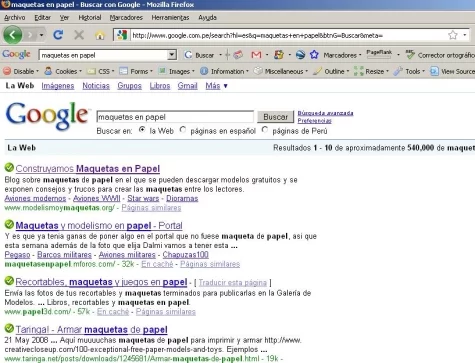
Task: Open 'Recortables, maquetas y juegos en papel'
Action: click(101, 282)
